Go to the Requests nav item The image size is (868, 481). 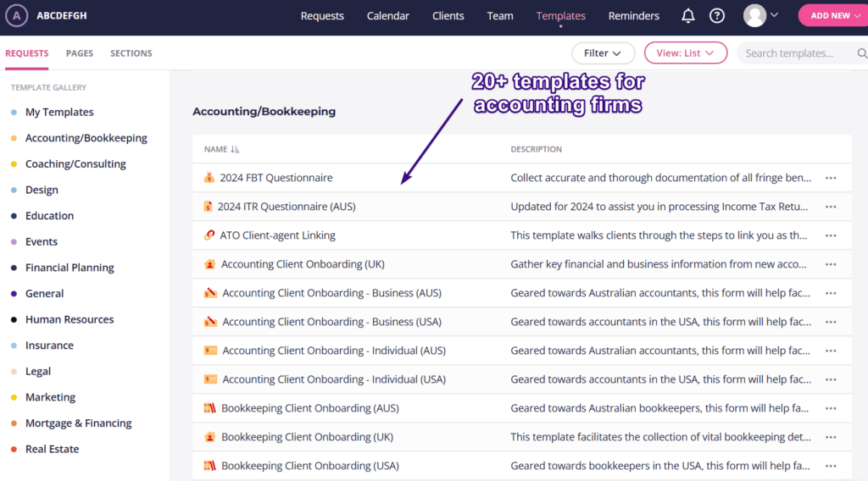(322, 15)
